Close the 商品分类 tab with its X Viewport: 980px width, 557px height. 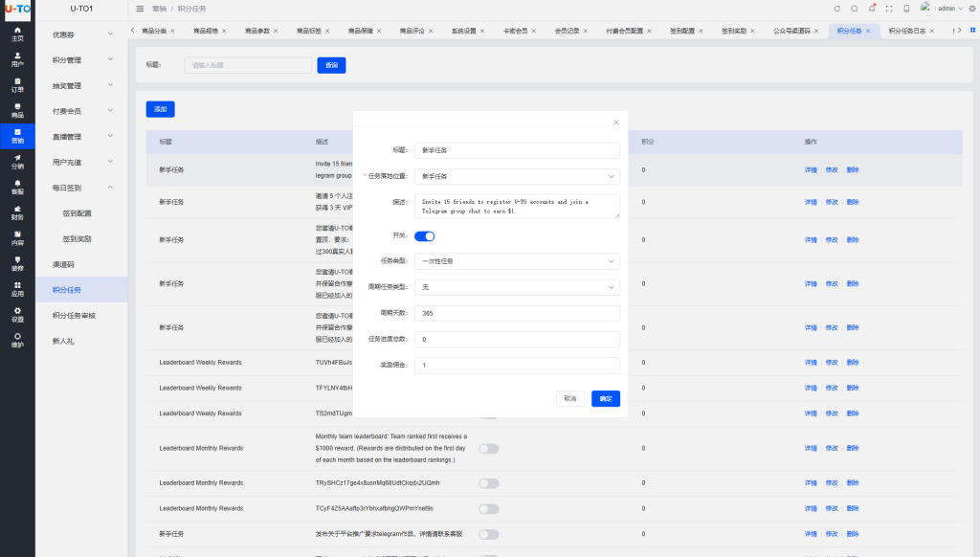point(172,31)
